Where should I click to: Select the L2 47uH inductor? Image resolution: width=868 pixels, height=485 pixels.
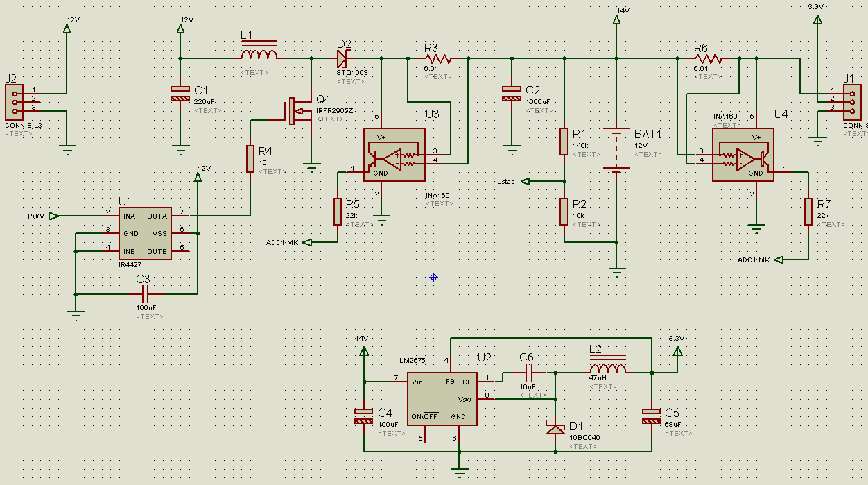point(607,369)
